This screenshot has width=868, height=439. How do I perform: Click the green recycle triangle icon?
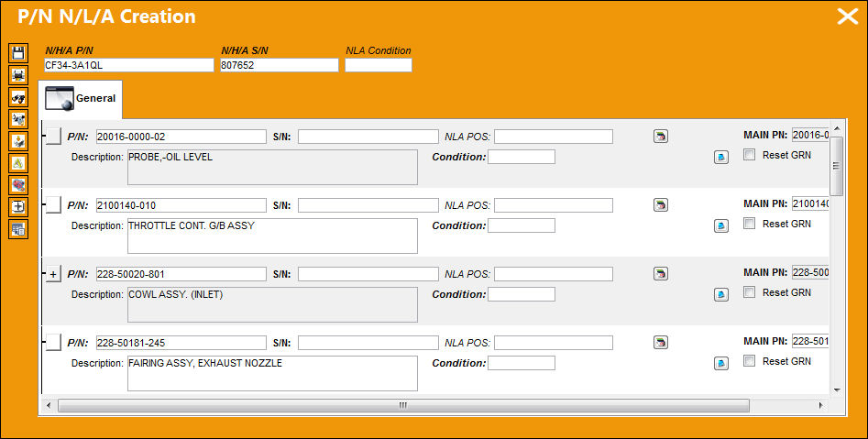18,163
